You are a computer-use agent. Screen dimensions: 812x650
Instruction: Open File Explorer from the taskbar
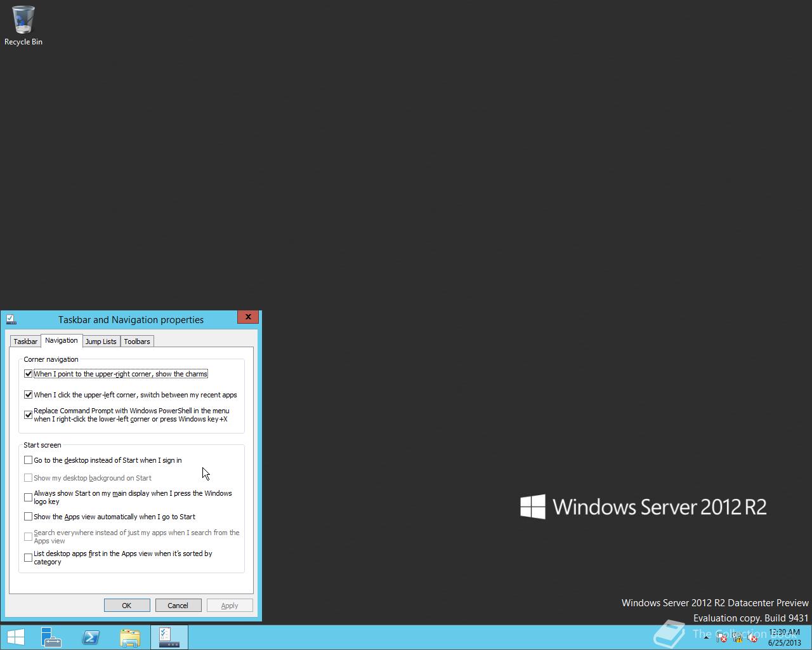tap(130, 637)
